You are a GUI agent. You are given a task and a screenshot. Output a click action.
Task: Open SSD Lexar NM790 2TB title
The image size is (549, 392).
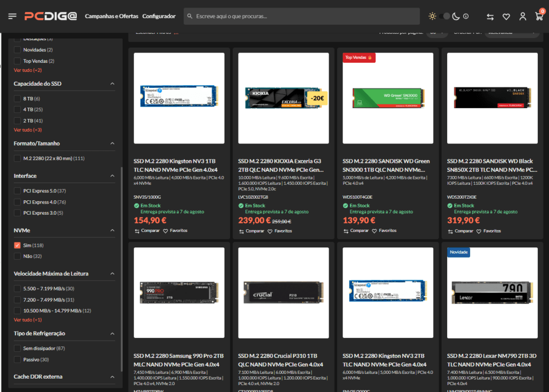[492, 360]
